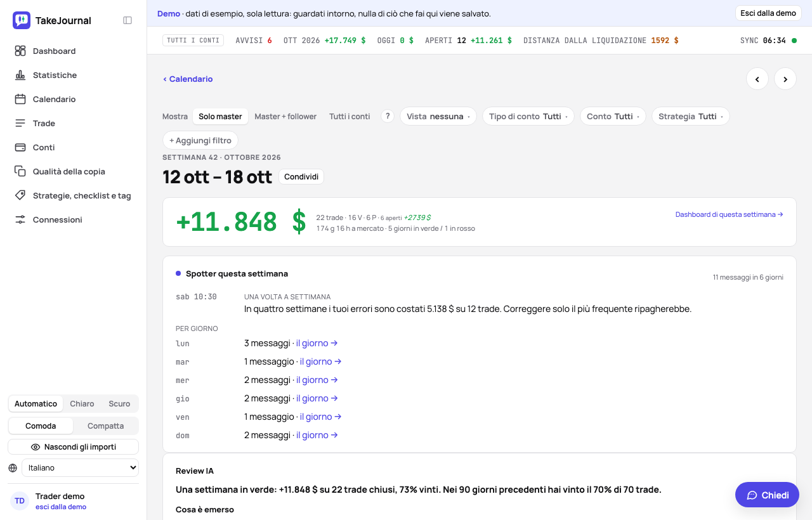Screen dimensions: 812x520
Task: Open Calendario sidebar icon
Action: (x=20, y=99)
